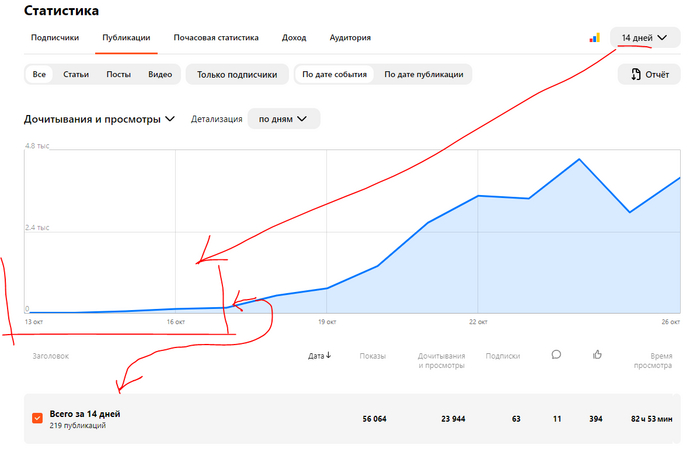700x452 pixels.
Task: Filter publications by Видео
Action: click(160, 74)
